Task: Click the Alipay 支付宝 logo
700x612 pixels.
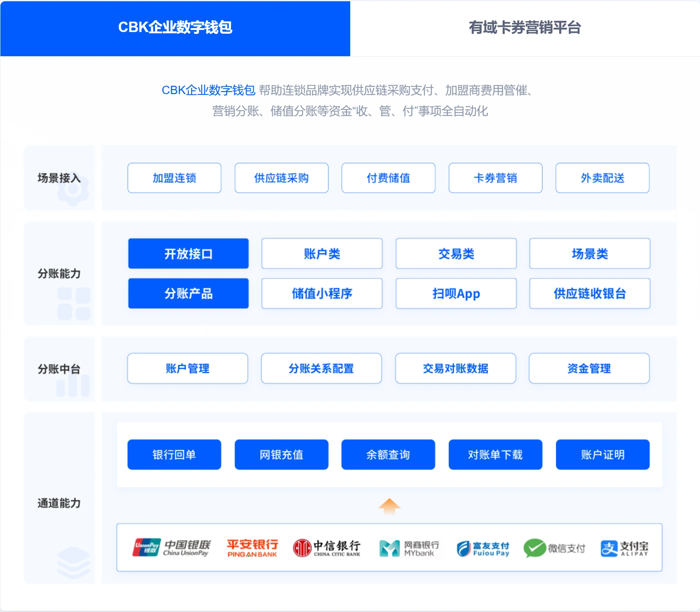Action: [x=625, y=548]
